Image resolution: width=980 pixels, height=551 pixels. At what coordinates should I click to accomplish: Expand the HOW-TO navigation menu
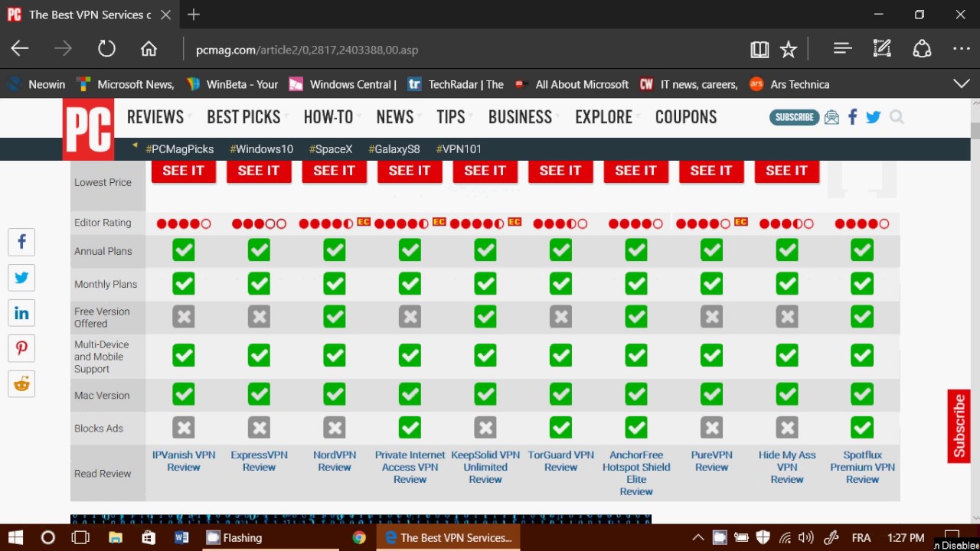(x=328, y=117)
